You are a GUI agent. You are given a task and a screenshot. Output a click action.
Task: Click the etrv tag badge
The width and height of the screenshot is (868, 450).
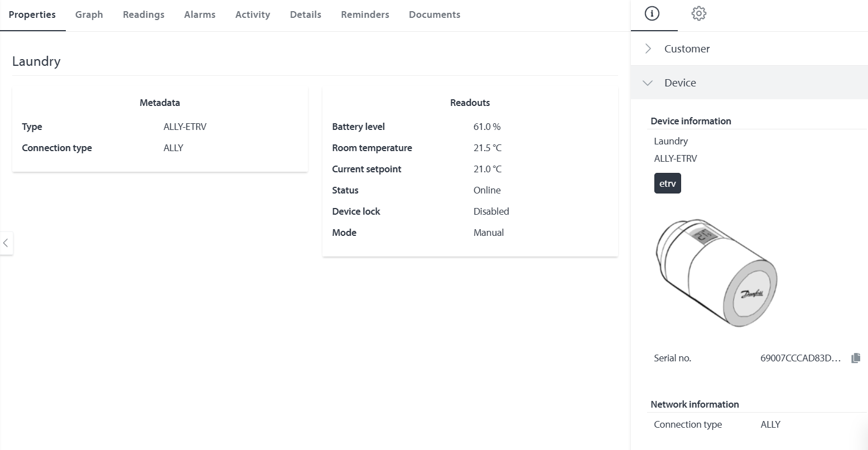click(x=667, y=183)
